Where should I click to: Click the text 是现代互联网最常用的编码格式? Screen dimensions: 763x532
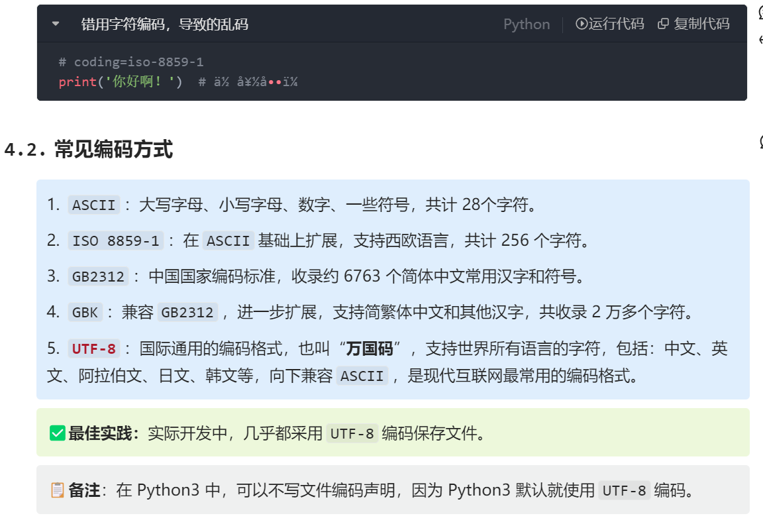(519, 376)
